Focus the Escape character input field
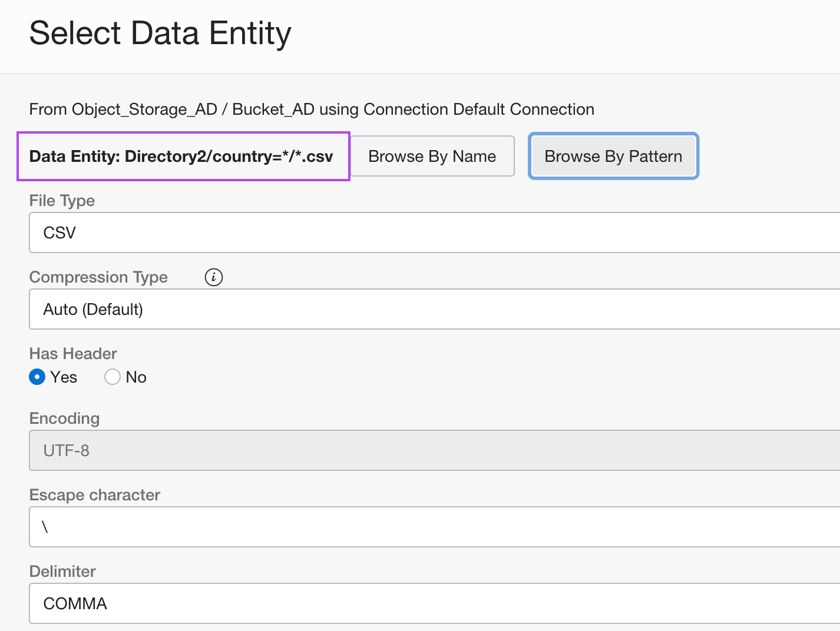Image resolution: width=840 pixels, height=631 pixels. point(434,527)
